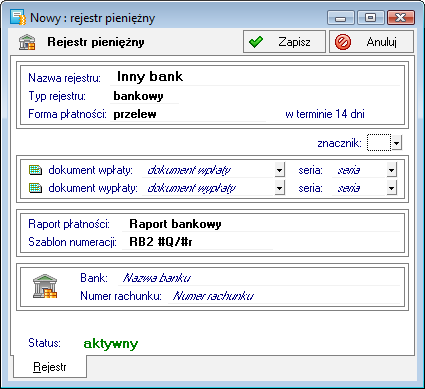Click the Typ rejestru value 'bankowy'

[145, 96]
